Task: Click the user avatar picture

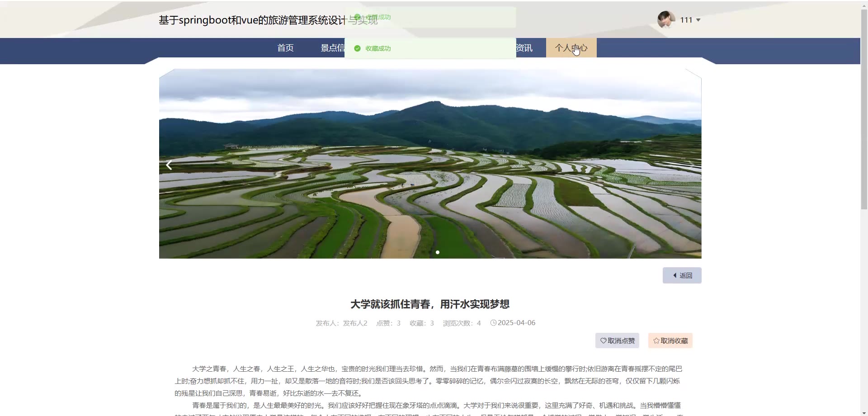Action: pyautogui.click(x=666, y=20)
